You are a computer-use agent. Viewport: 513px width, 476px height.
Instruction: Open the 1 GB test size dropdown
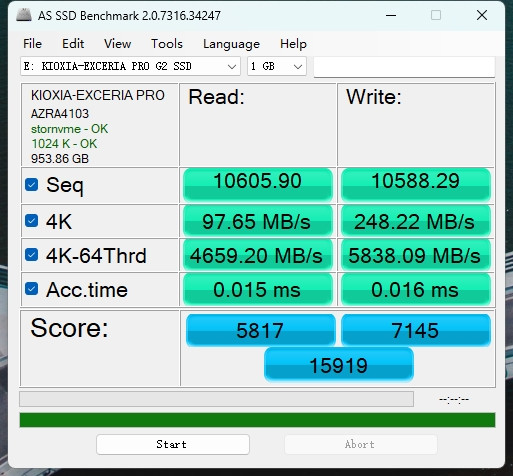click(276, 66)
